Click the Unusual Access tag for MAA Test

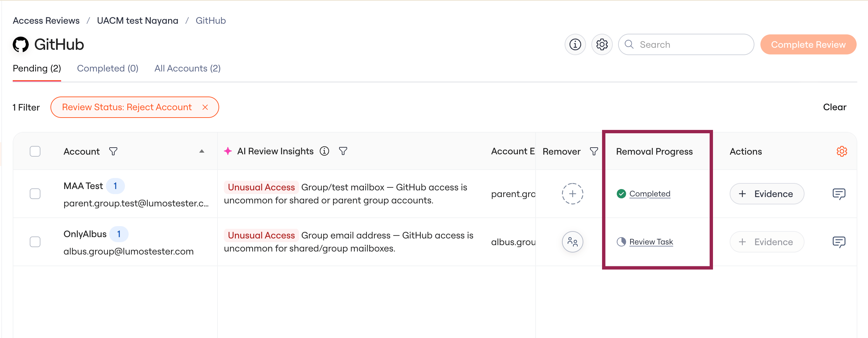click(261, 187)
